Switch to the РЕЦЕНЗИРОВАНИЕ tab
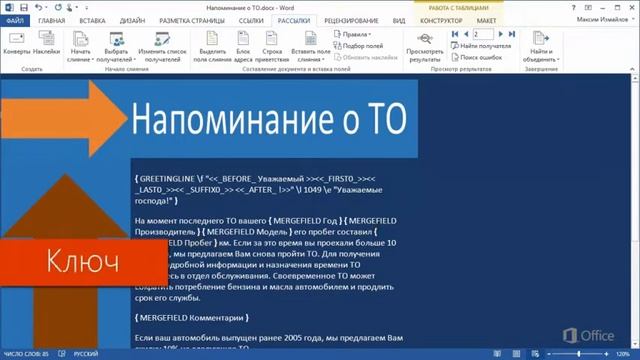The image size is (640, 360). pos(351,20)
